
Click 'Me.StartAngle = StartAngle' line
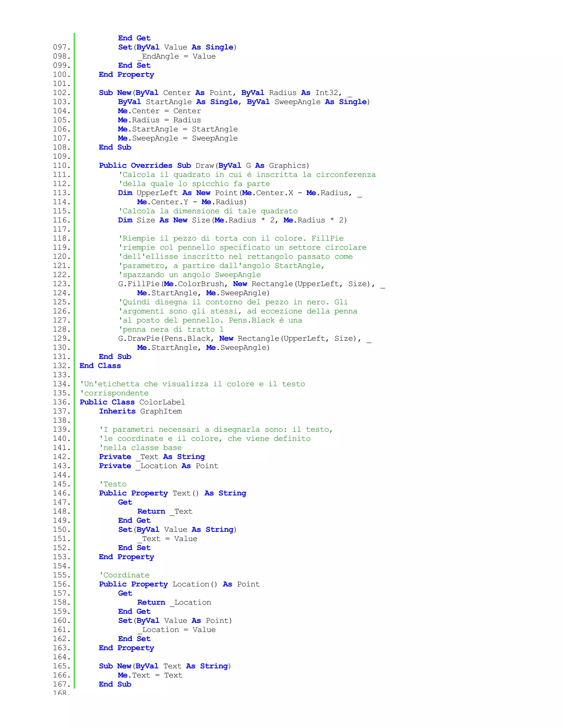pyautogui.click(x=178, y=129)
